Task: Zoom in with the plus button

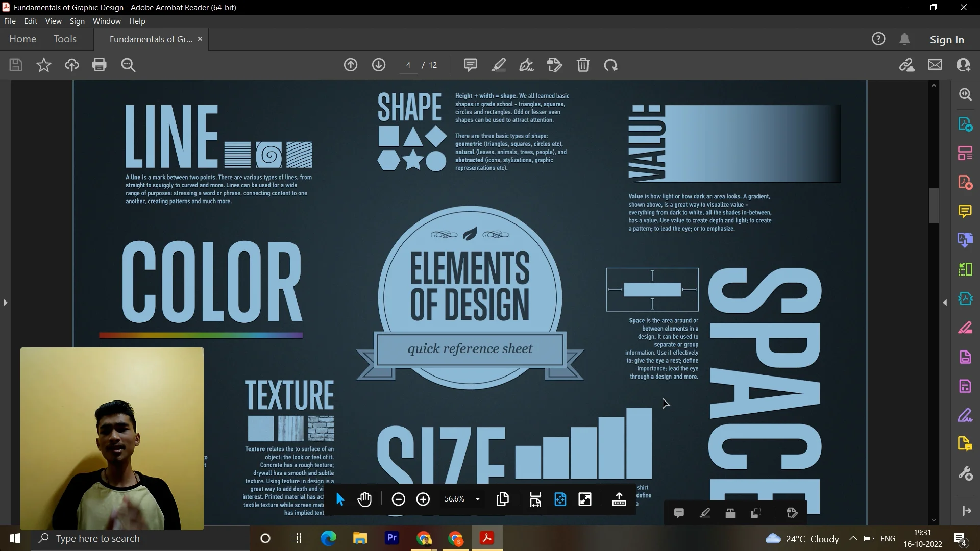Action: pos(423,499)
